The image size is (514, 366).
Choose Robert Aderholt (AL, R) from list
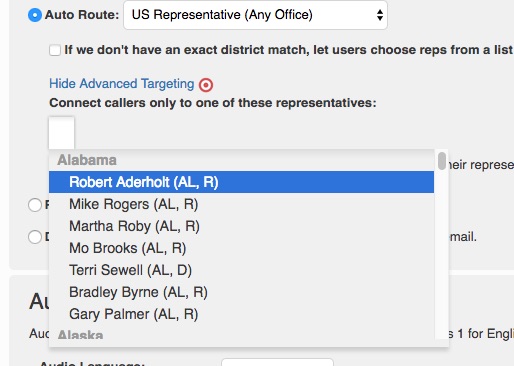tap(241, 182)
